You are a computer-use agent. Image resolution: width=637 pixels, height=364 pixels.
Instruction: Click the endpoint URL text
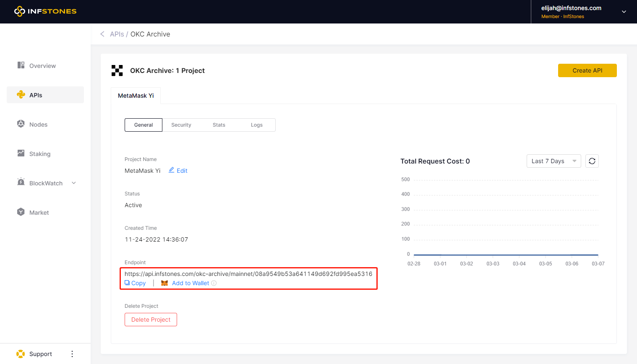[x=248, y=274]
